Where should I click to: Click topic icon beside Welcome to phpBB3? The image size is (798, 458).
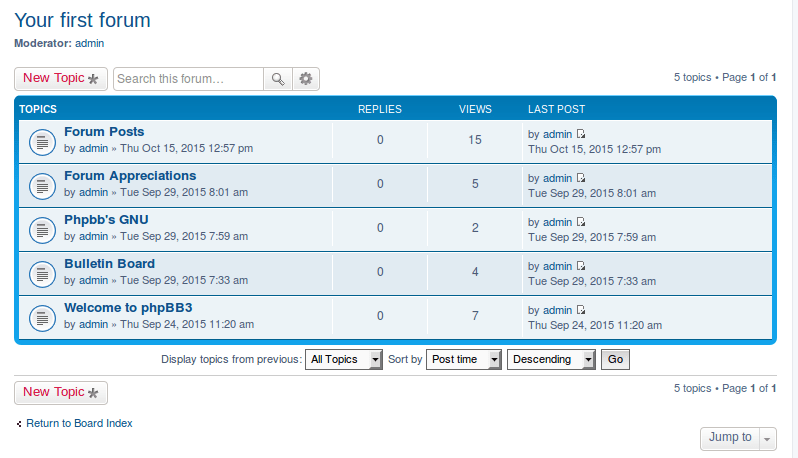(x=41, y=317)
